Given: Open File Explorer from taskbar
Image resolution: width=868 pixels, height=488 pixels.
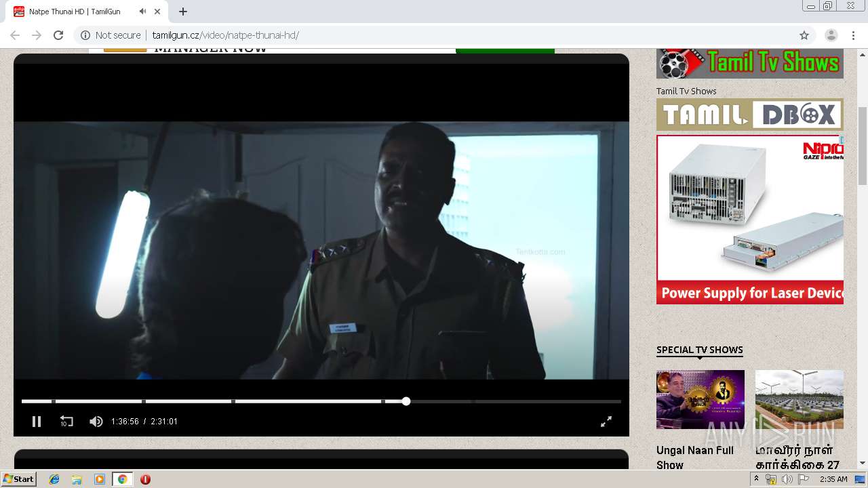Looking at the screenshot, I should coord(77,479).
